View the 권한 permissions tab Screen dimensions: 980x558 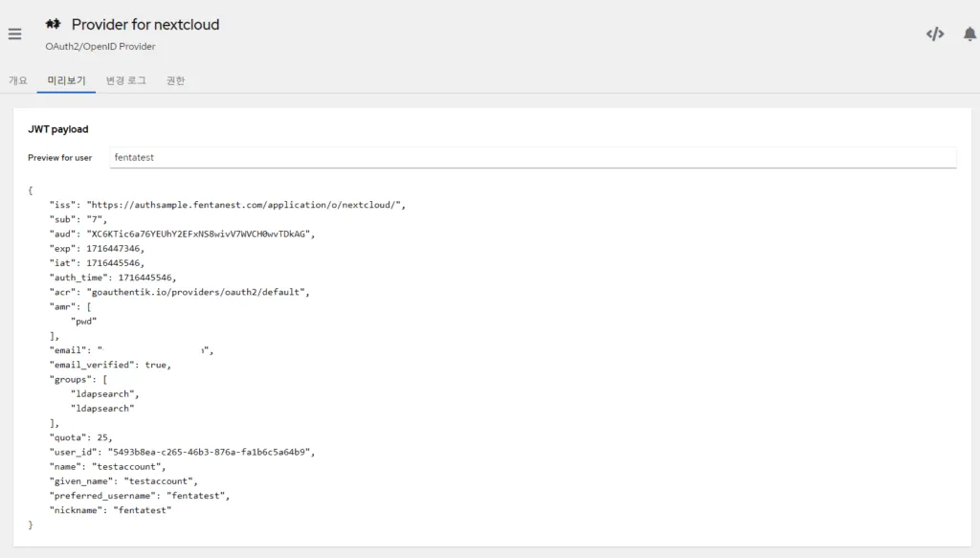(x=174, y=80)
